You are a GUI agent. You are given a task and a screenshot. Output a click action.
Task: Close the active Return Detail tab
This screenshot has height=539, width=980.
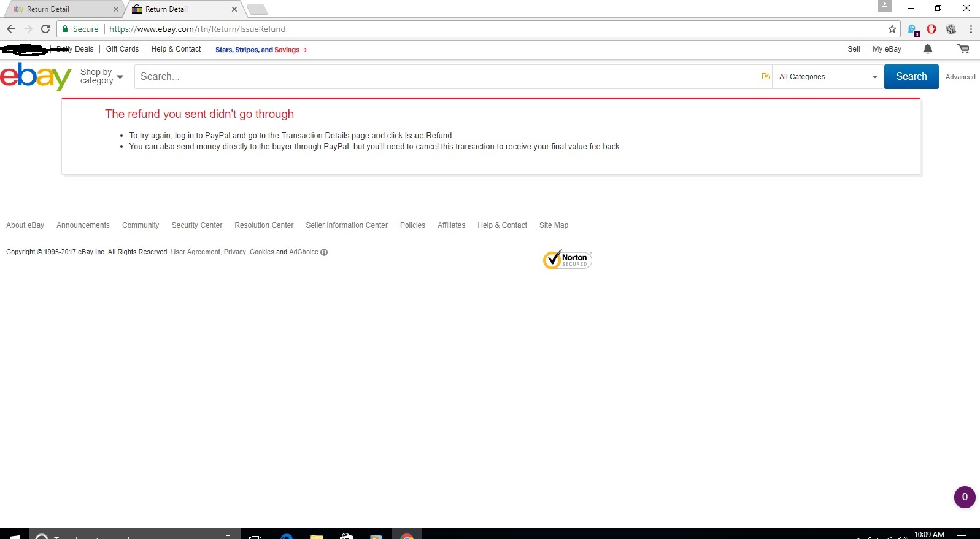234,9
